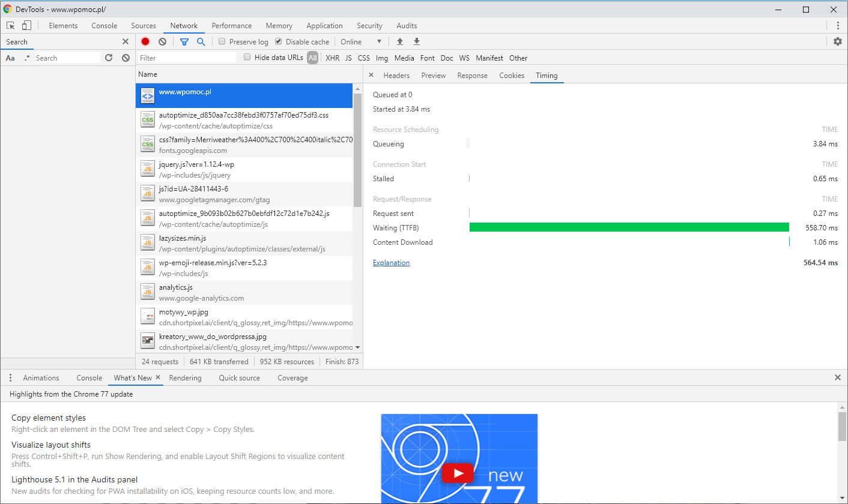Close the Search sidebar pane
The height and width of the screenshot is (504, 848).
coord(126,41)
